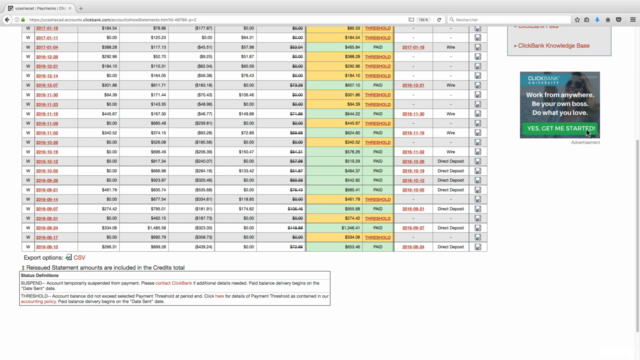The image size is (640, 360).
Task: Click the disk icon in the 2016-12-21 row
Action: point(478,66)
